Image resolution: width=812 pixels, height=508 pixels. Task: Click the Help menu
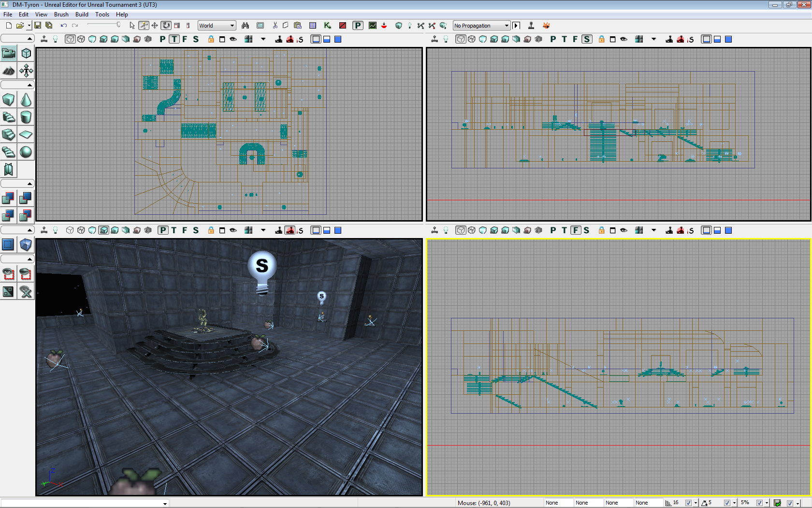coord(122,15)
